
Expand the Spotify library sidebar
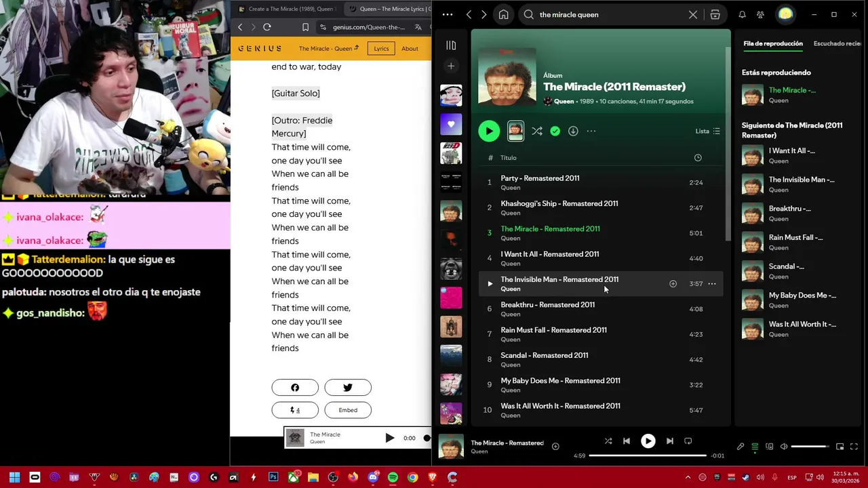click(x=451, y=45)
